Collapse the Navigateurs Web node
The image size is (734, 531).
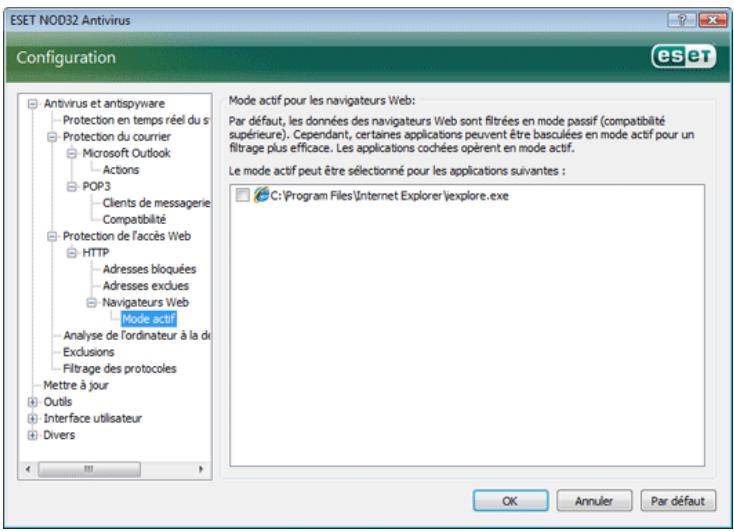91,302
